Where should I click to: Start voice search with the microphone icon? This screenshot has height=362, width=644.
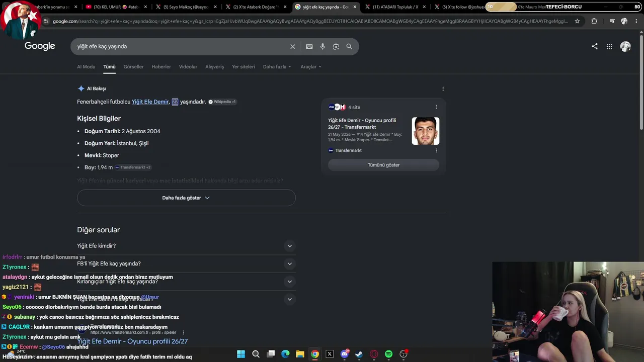coord(323,46)
